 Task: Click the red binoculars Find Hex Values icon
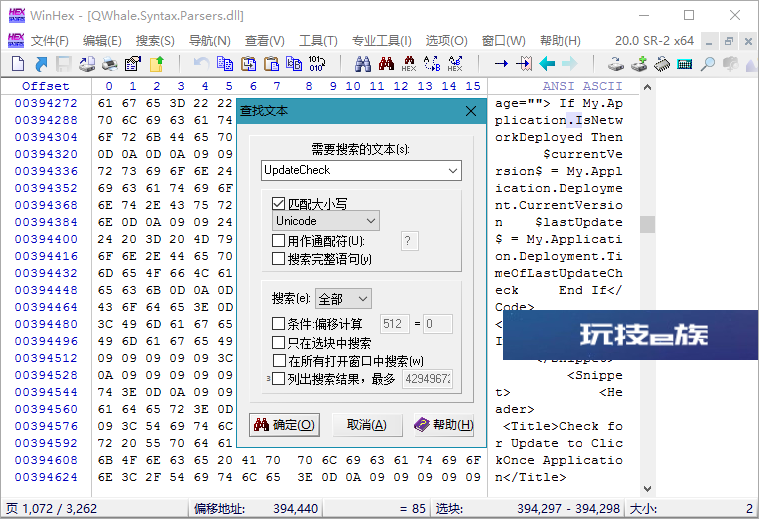(386, 63)
